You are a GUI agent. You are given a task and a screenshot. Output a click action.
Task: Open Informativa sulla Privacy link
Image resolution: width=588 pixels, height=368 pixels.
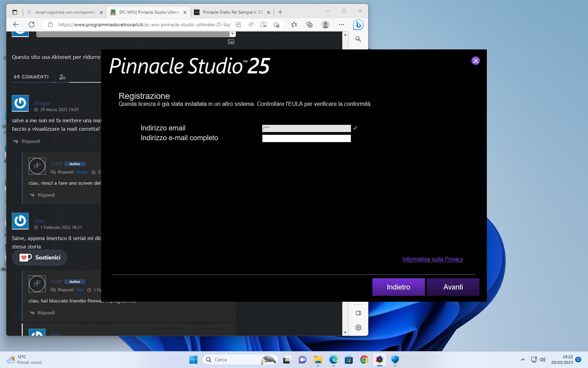433,259
